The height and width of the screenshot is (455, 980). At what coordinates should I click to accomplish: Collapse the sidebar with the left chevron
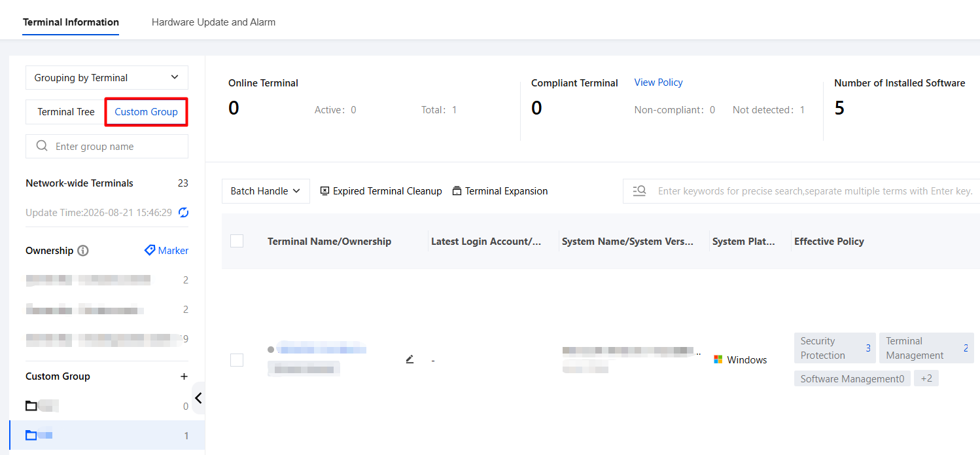[198, 398]
